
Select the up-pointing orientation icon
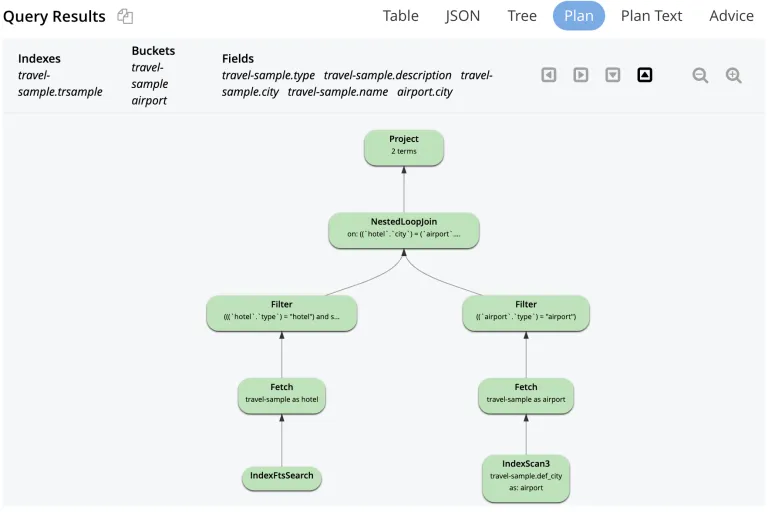tap(645, 75)
